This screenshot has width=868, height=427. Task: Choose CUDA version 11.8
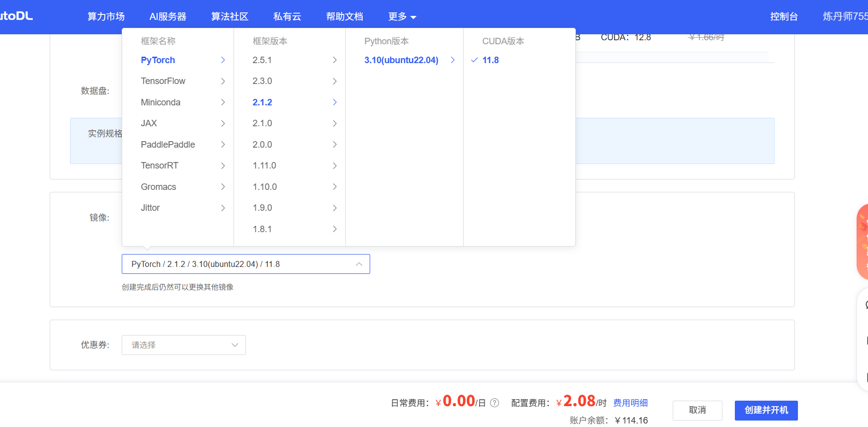[x=490, y=60]
